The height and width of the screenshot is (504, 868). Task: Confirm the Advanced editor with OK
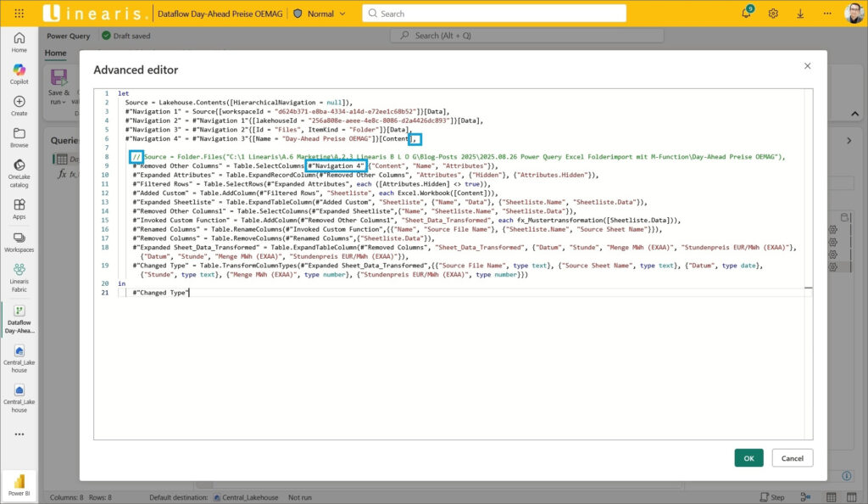(748, 458)
